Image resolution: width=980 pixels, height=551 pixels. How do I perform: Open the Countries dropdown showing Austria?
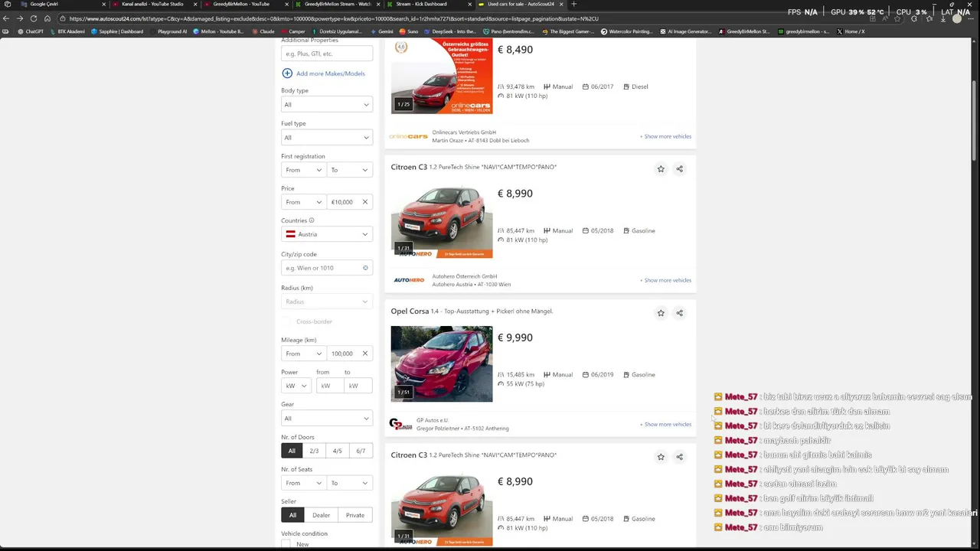click(x=326, y=234)
